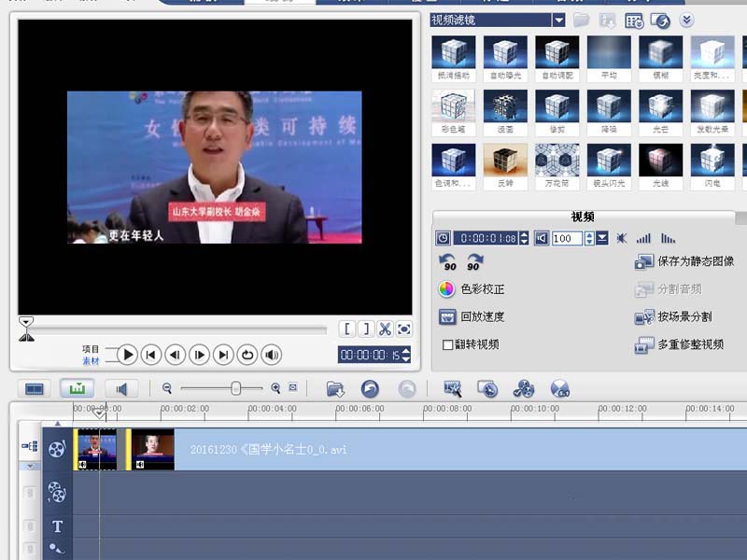Rotate video 90 degrees counterclockwise

448,262
